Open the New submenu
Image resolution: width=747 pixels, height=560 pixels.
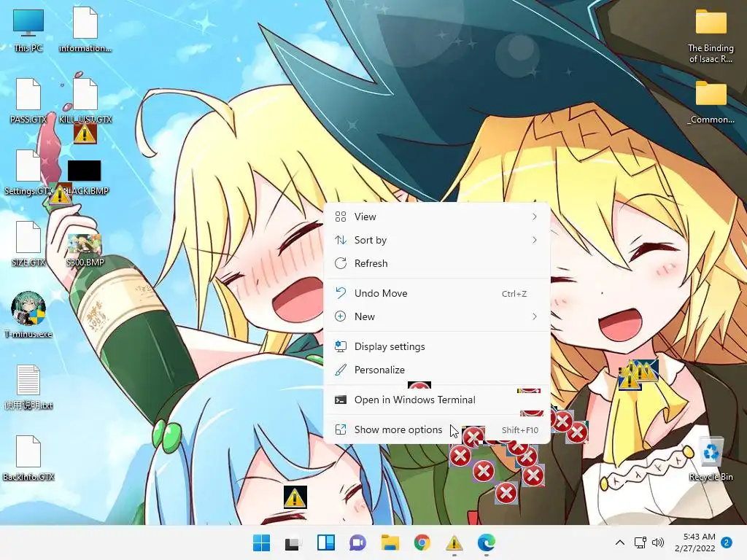coord(436,316)
